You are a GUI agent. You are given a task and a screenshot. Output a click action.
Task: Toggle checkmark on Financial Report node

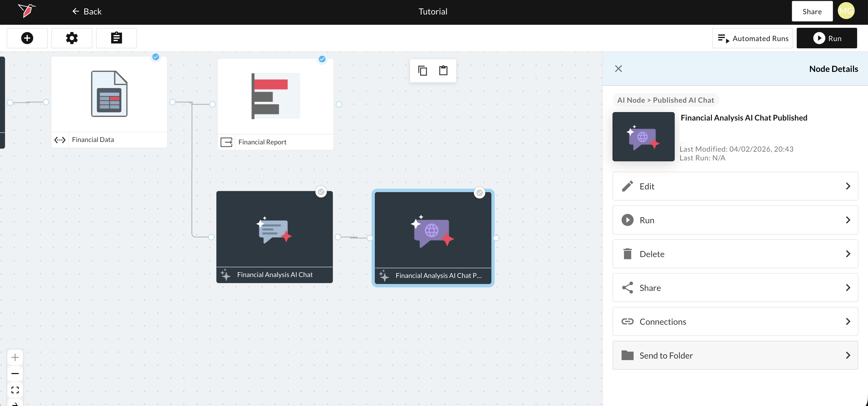point(322,59)
